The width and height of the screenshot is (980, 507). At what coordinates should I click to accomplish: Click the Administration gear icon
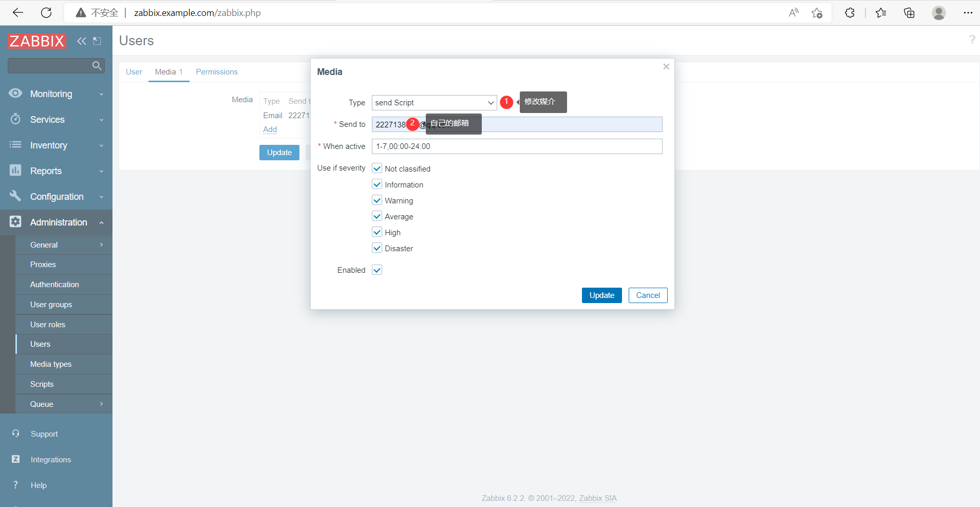tap(15, 221)
